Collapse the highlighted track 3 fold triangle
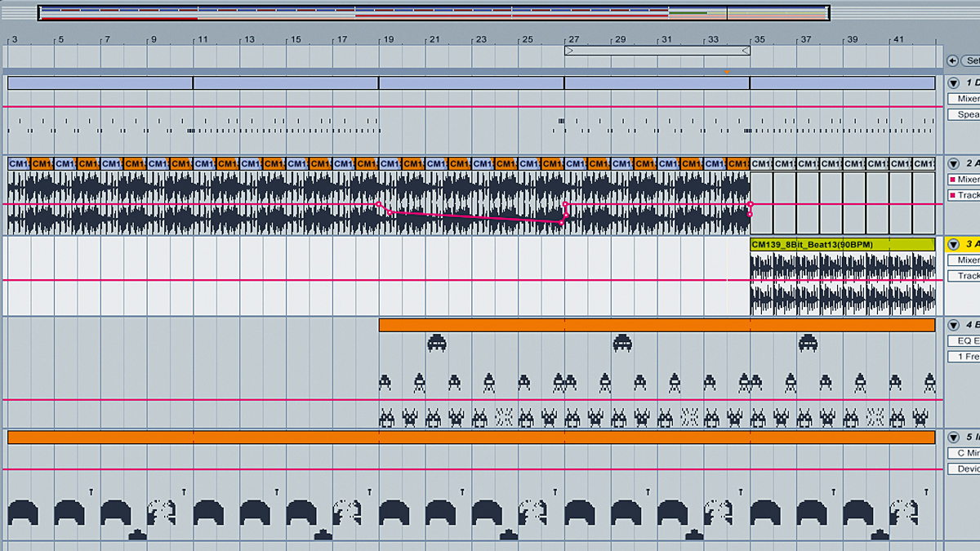 (x=953, y=244)
